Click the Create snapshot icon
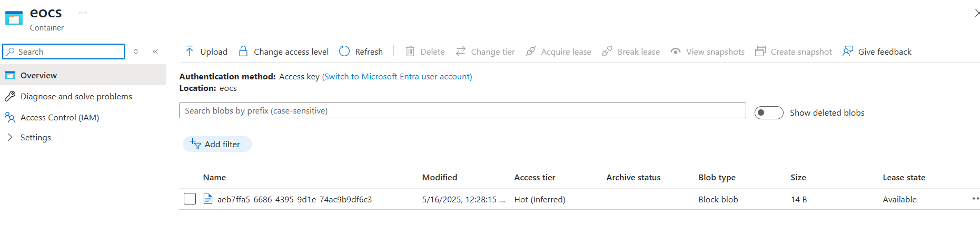980x236 pixels. [x=760, y=51]
